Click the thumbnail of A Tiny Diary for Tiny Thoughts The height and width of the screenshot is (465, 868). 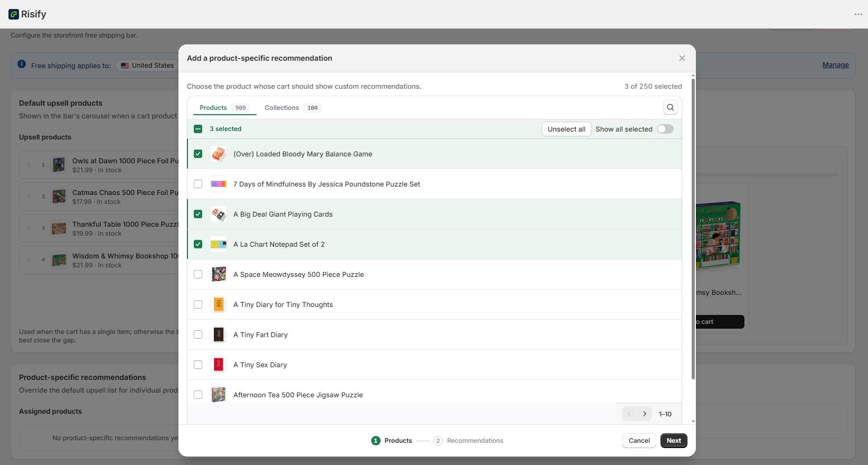tap(219, 304)
